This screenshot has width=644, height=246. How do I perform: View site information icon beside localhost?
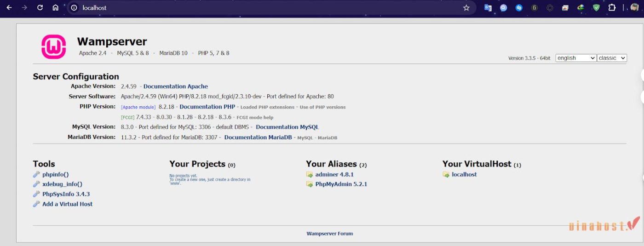click(x=74, y=8)
